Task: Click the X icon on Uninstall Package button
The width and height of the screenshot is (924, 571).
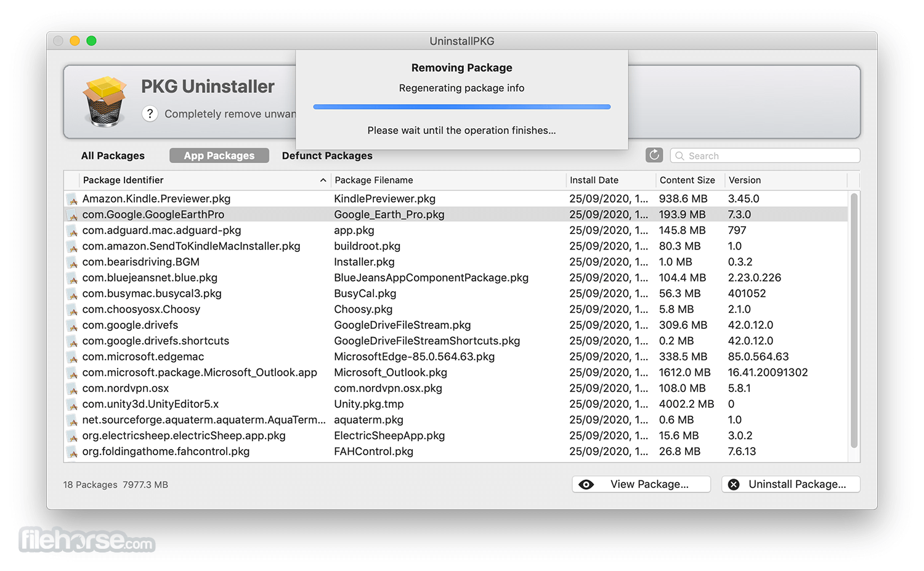Action: pos(734,485)
